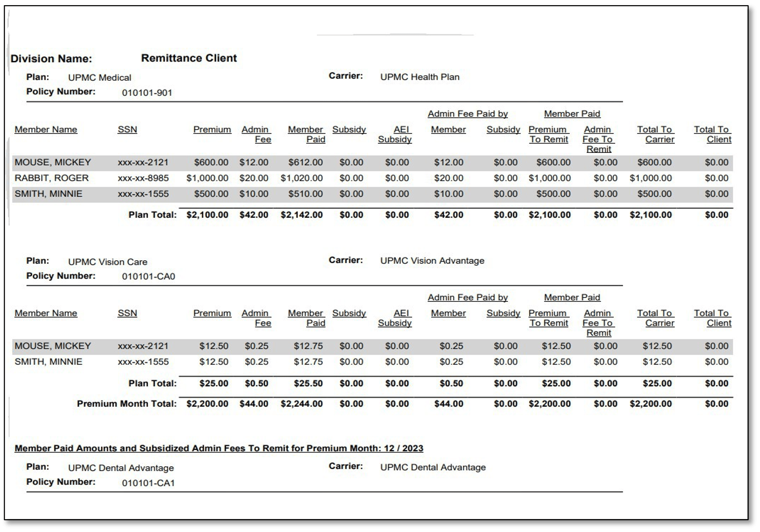Click the $20.00 Admin Fee for Roger Rabbit

(254, 178)
